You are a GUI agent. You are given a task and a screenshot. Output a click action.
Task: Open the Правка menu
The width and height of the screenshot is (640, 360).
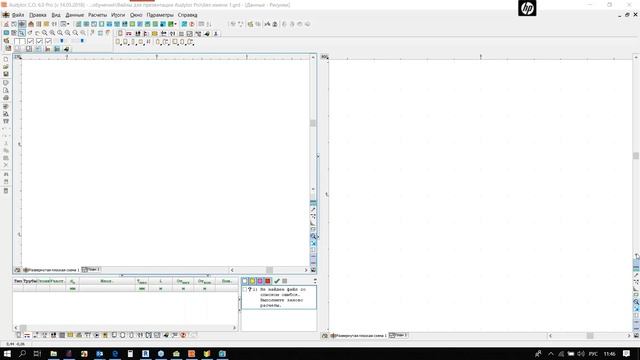38,15
